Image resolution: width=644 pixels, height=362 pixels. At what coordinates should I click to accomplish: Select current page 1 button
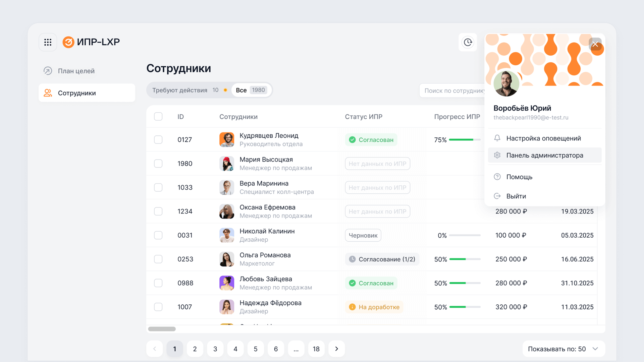point(175,349)
